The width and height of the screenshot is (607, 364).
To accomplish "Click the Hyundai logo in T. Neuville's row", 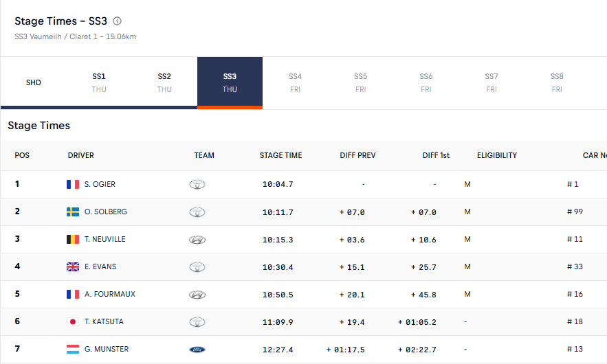I will coord(197,240).
